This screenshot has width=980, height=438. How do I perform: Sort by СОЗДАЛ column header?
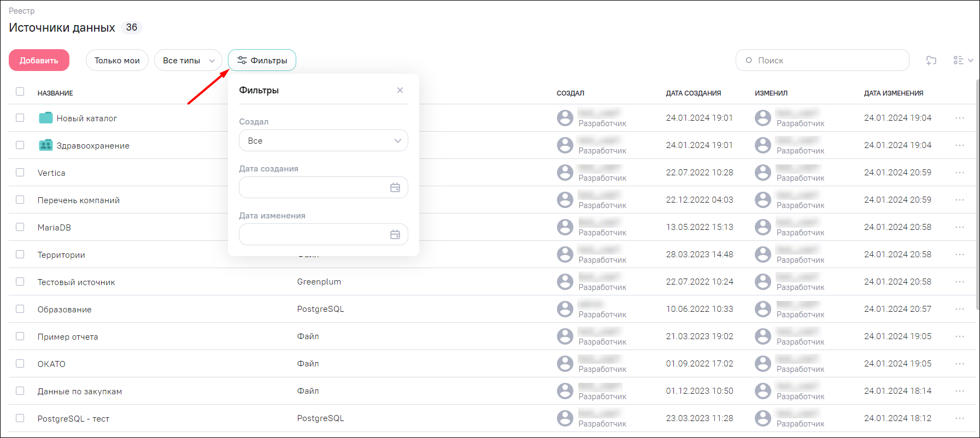pos(571,93)
